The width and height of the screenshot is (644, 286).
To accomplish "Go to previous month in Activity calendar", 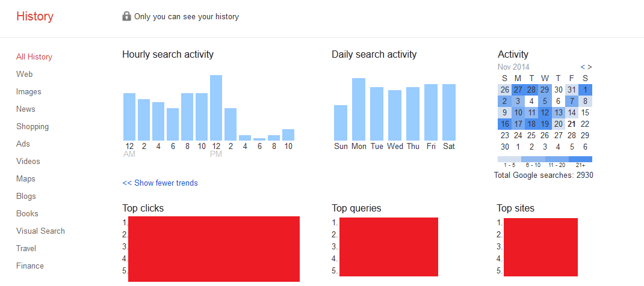I will (x=583, y=67).
